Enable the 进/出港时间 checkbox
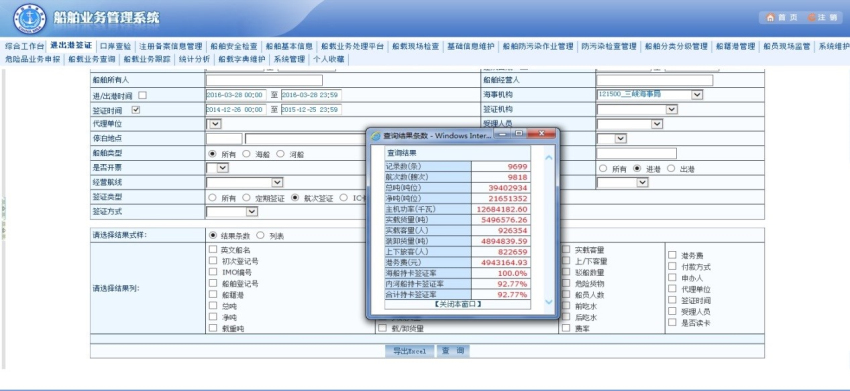 [142, 95]
